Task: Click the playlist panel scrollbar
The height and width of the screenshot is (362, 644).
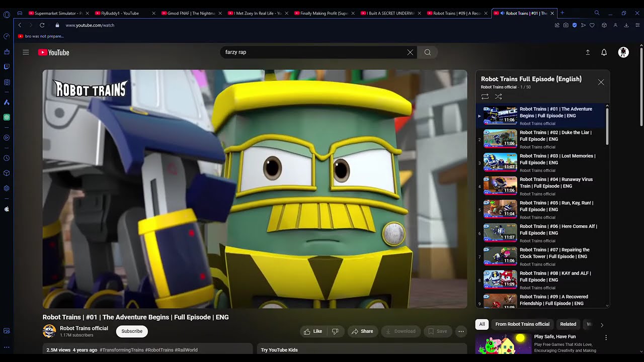Action: click(607, 126)
